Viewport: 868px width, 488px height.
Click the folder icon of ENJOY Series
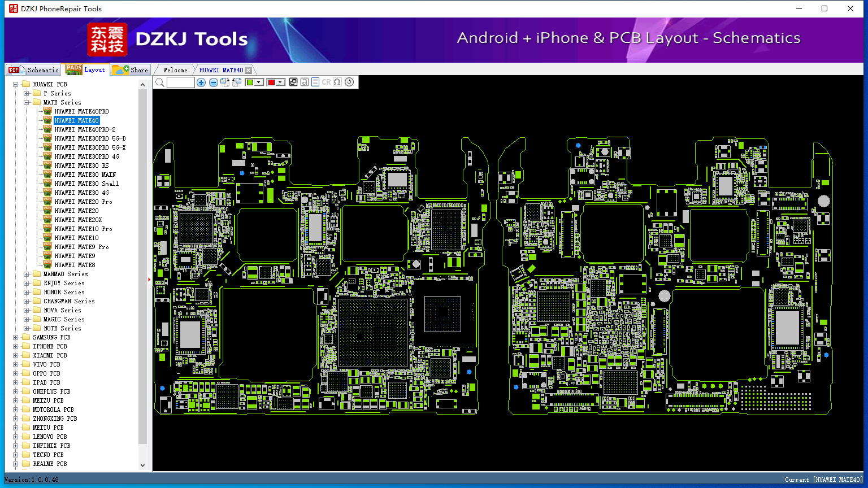(x=37, y=283)
